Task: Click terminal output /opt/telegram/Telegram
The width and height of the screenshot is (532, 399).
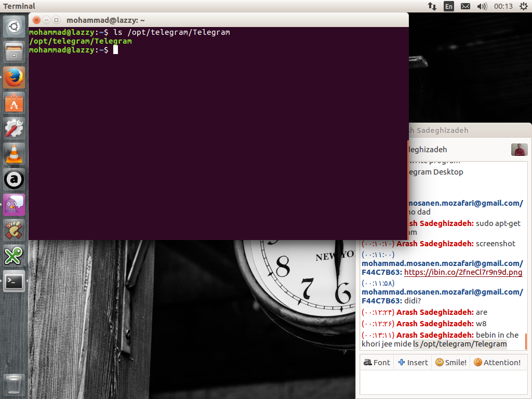Action: tap(81, 41)
